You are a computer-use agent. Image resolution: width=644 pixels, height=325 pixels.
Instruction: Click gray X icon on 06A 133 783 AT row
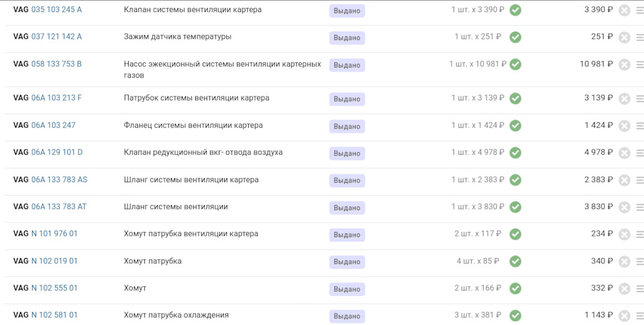coord(625,208)
